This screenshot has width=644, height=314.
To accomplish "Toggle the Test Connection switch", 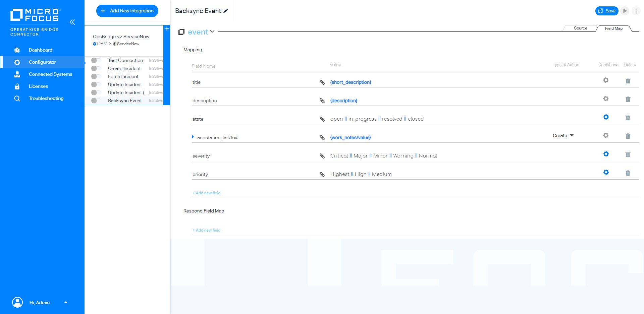I will 96,60.
